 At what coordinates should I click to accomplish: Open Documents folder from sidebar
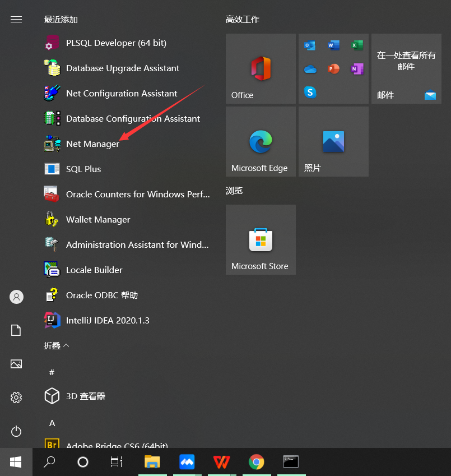[x=16, y=330]
